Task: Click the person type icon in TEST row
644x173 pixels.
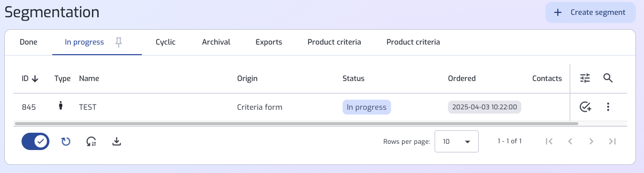Action: 61,106
